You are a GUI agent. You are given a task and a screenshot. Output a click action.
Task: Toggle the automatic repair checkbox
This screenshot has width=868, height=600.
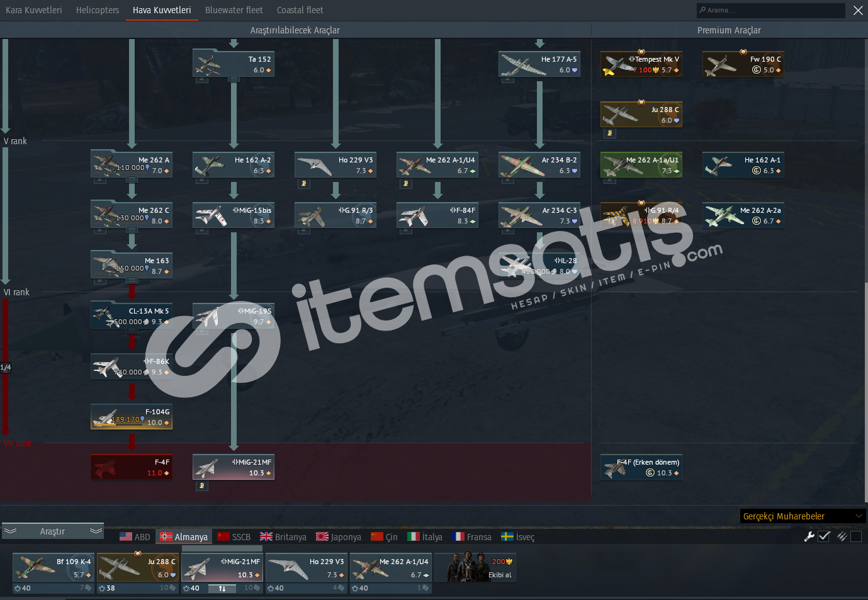pos(824,536)
